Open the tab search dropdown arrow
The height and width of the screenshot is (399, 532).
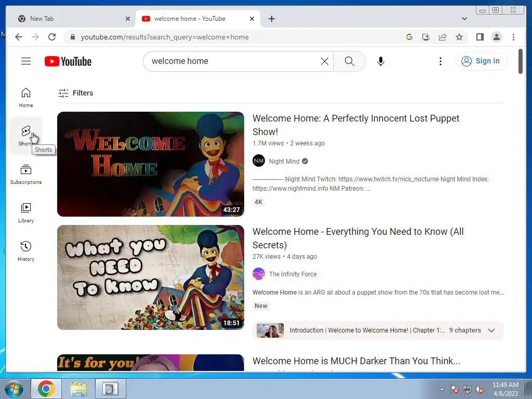(x=464, y=19)
